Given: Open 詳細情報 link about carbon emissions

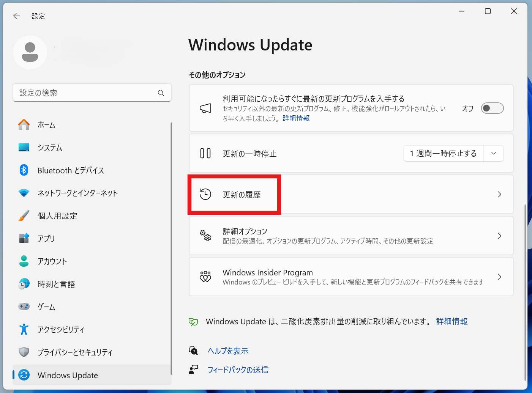Looking at the screenshot, I should pyautogui.click(x=452, y=322).
